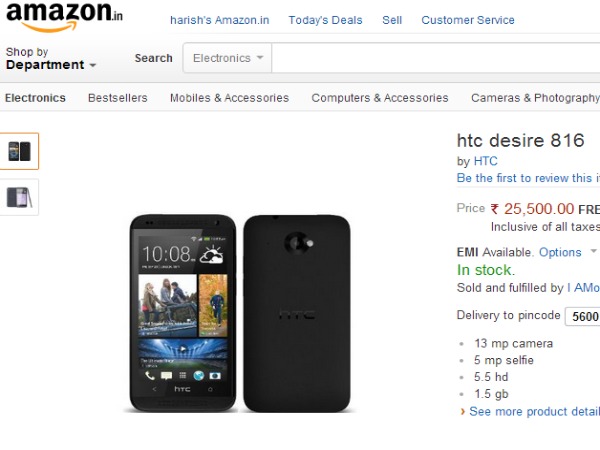Select the first phone thumbnail

pos(19,151)
